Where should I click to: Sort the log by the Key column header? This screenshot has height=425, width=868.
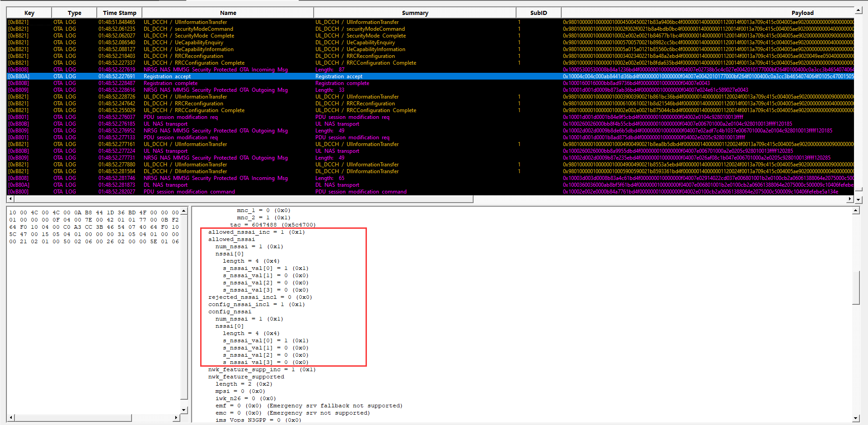[x=29, y=13]
